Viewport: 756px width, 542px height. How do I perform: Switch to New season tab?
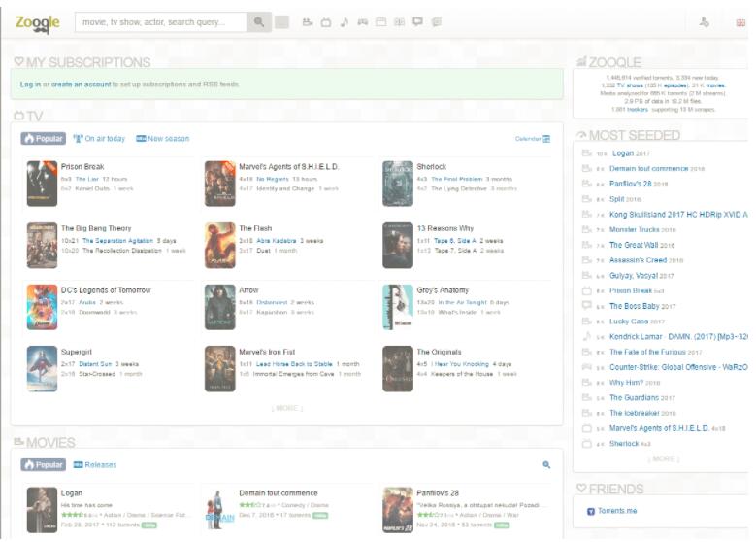point(162,139)
